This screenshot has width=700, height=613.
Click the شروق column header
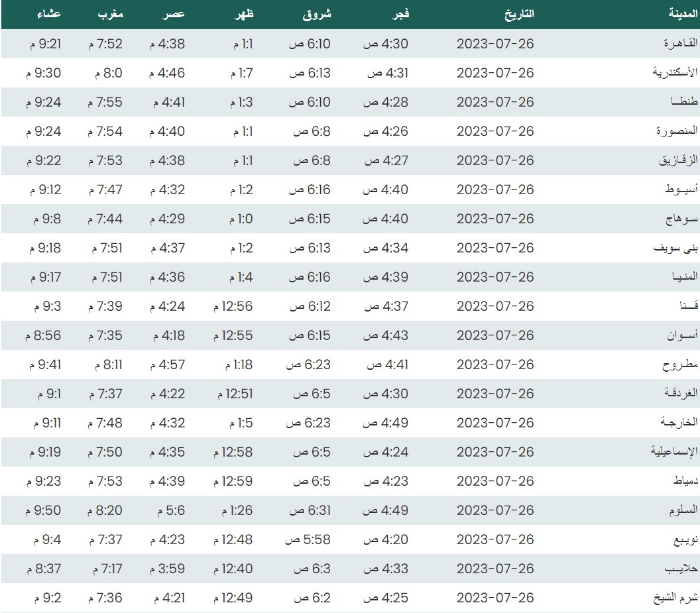pos(316,14)
